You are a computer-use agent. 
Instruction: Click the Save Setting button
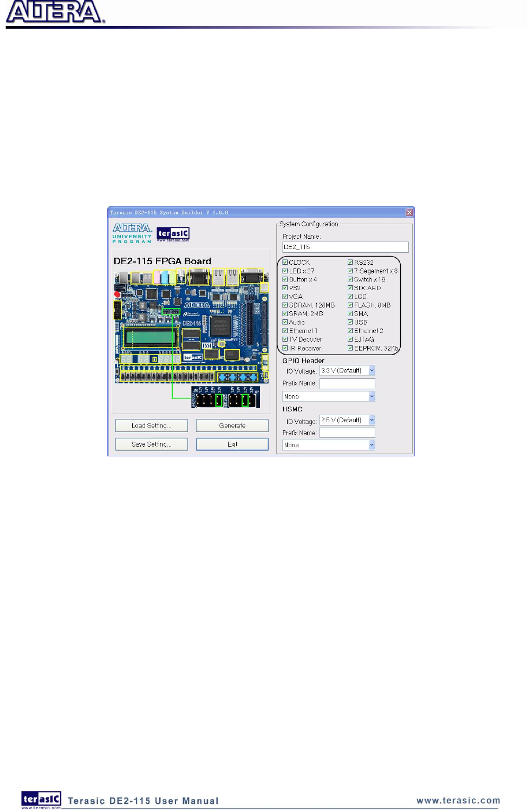point(152,444)
